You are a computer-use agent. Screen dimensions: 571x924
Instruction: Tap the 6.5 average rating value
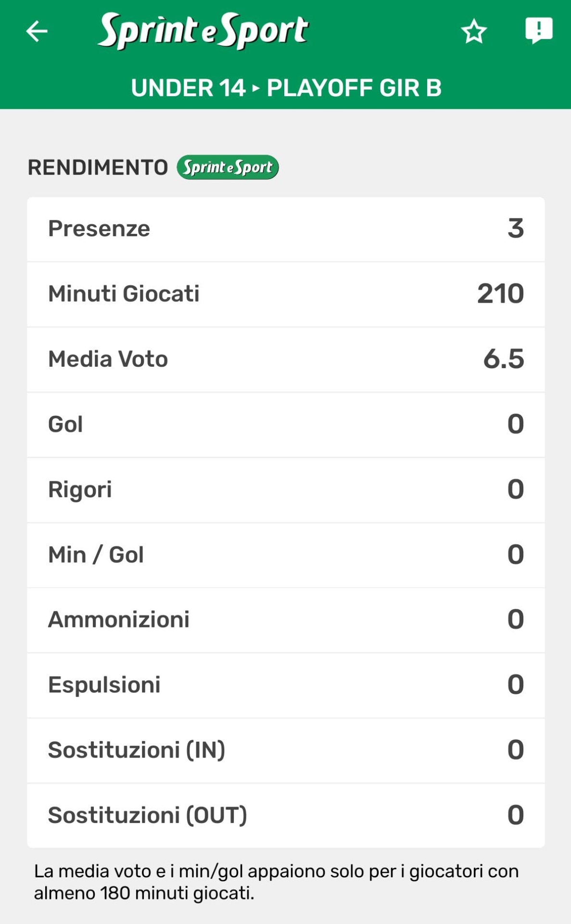[x=503, y=359]
